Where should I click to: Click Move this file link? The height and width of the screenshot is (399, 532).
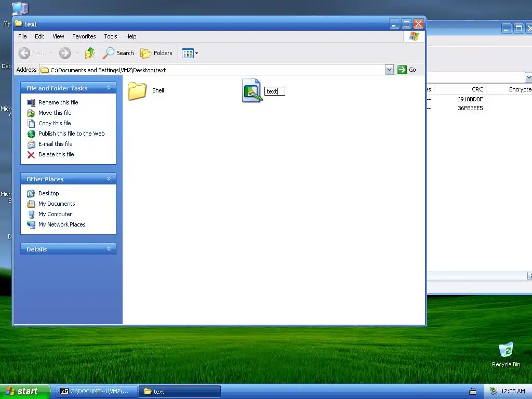click(x=55, y=113)
